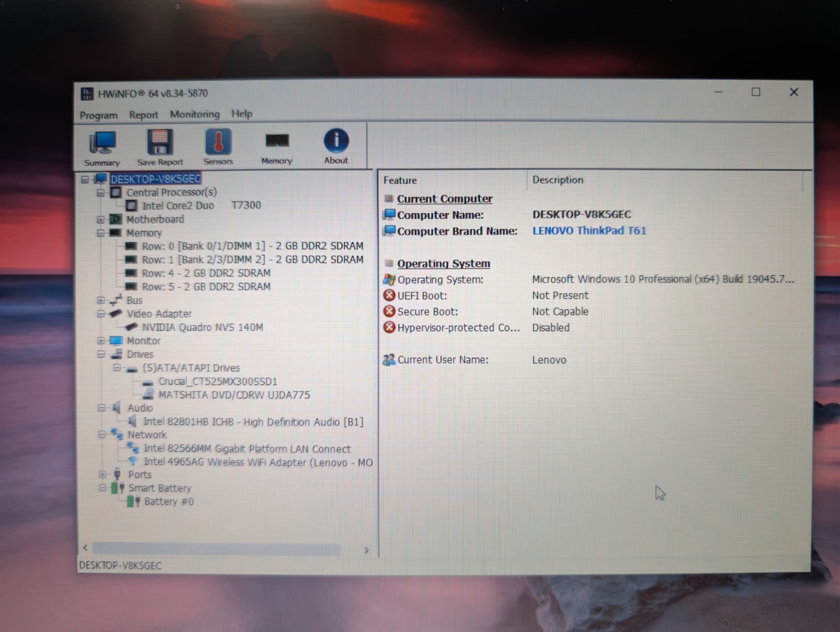Select Intel 82801HB ICH8 audio device
This screenshot has height=632, width=840.
point(254,422)
